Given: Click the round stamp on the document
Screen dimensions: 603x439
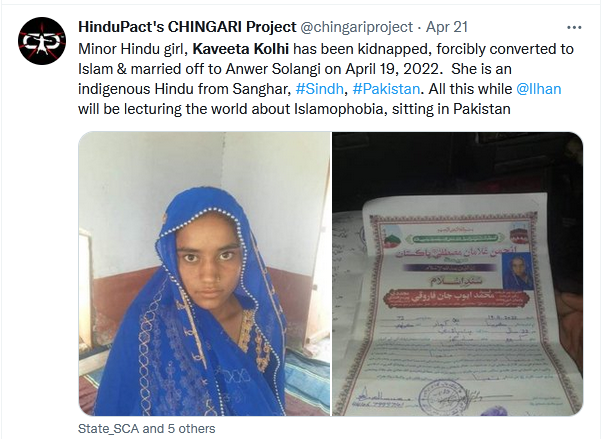Looking at the screenshot, I should click(x=441, y=396).
